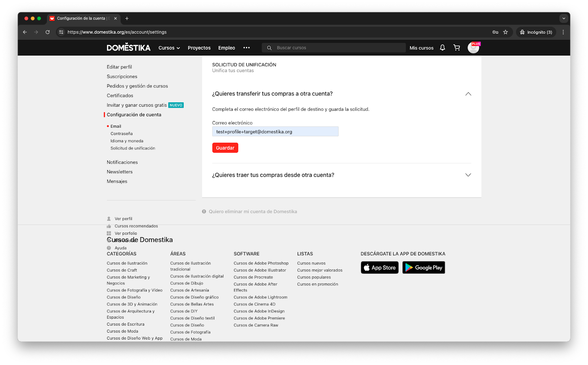The image size is (588, 365).
Task: Expand the traer tus compras section
Action: click(468, 175)
